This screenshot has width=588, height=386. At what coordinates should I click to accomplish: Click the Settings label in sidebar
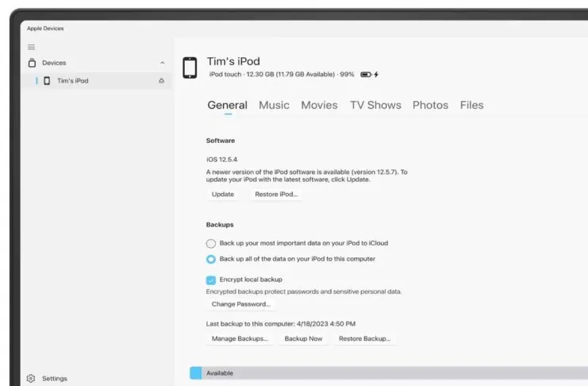click(55, 379)
